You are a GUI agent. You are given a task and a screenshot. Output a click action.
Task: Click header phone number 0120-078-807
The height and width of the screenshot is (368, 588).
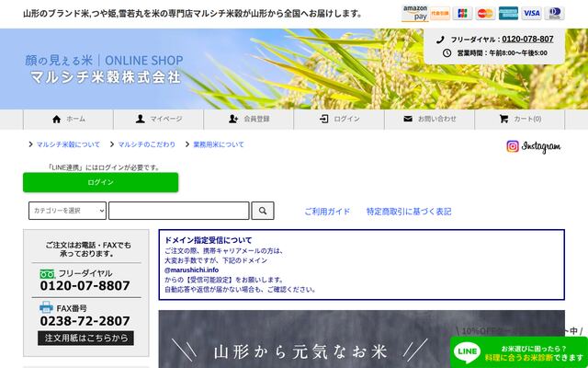tap(527, 39)
